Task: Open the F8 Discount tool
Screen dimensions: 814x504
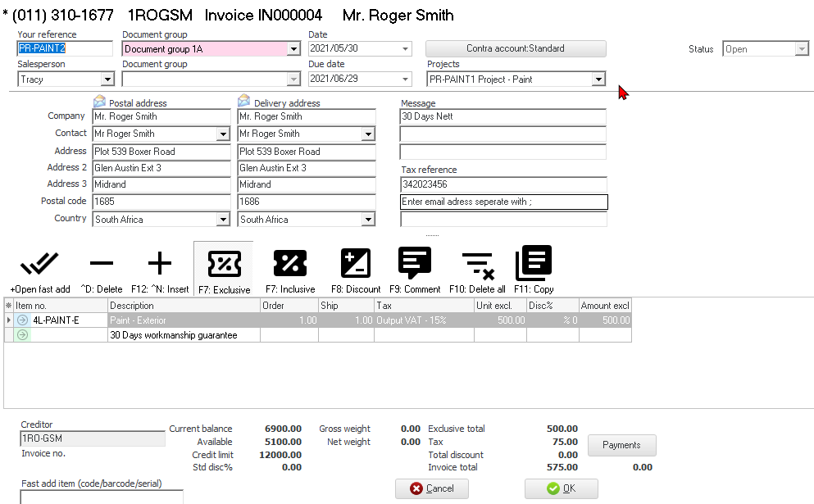Action: click(x=356, y=264)
